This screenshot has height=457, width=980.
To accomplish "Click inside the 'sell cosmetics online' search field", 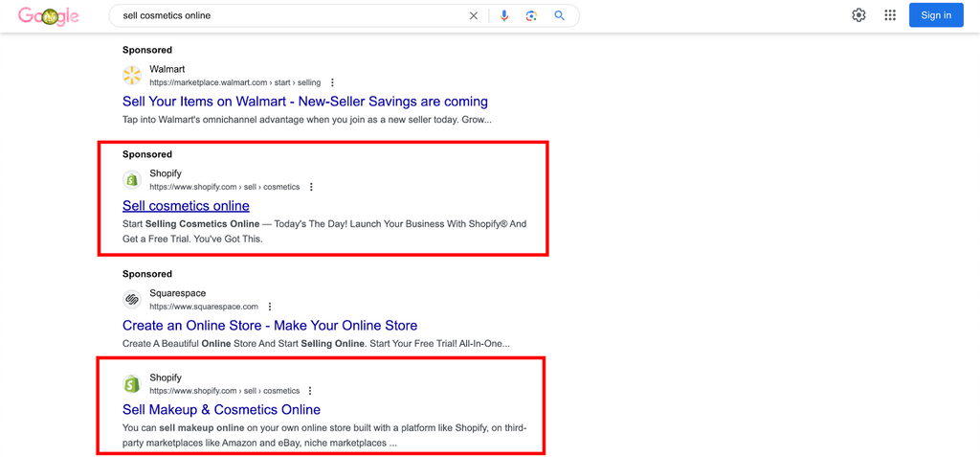I will click(x=287, y=15).
